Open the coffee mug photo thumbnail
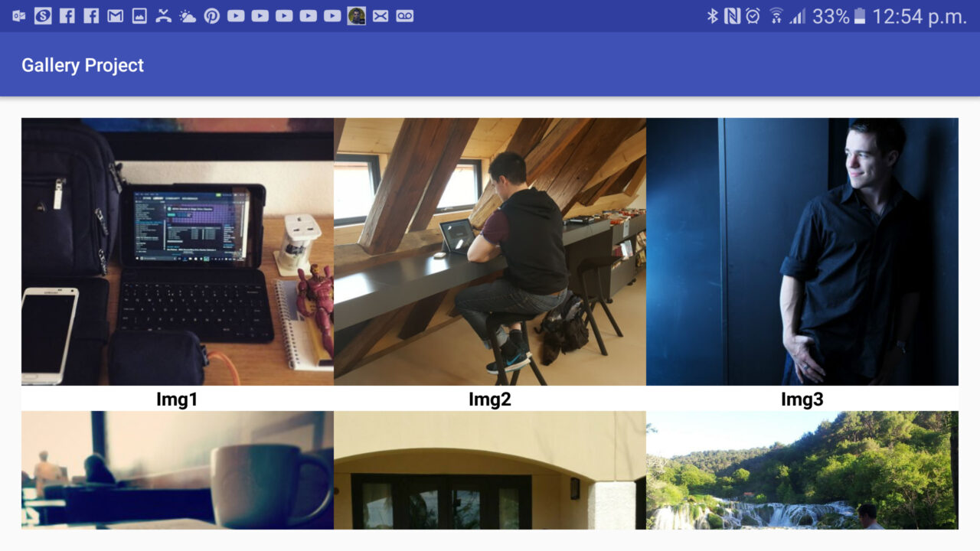This screenshot has height=551, width=980. [178, 470]
